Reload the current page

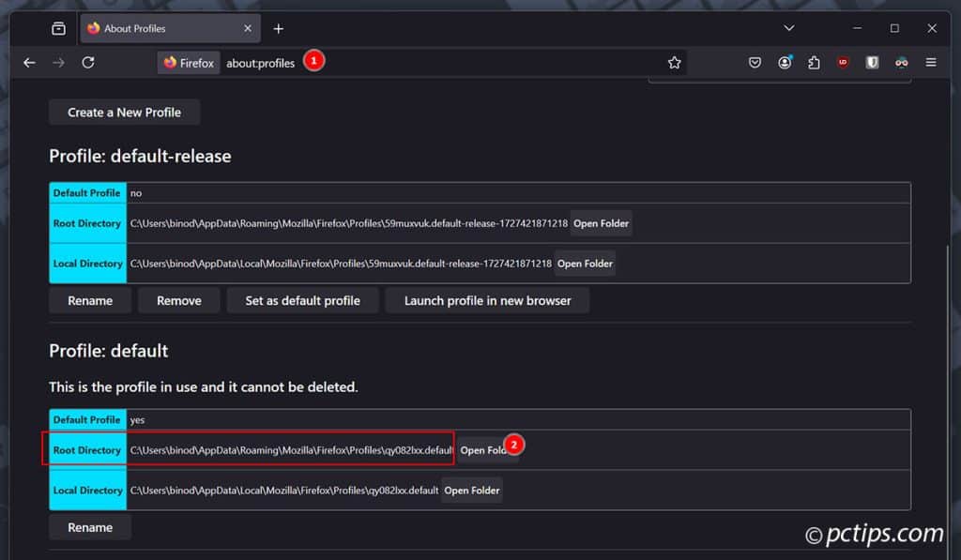[x=88, y=63]
